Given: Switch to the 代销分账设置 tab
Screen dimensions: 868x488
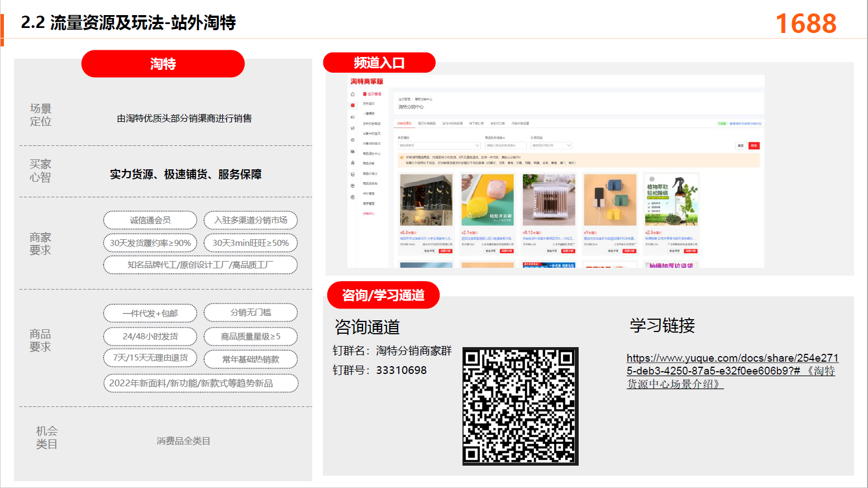Looking at the screenshot, I should pyautogui.click(x=520, y=124).
